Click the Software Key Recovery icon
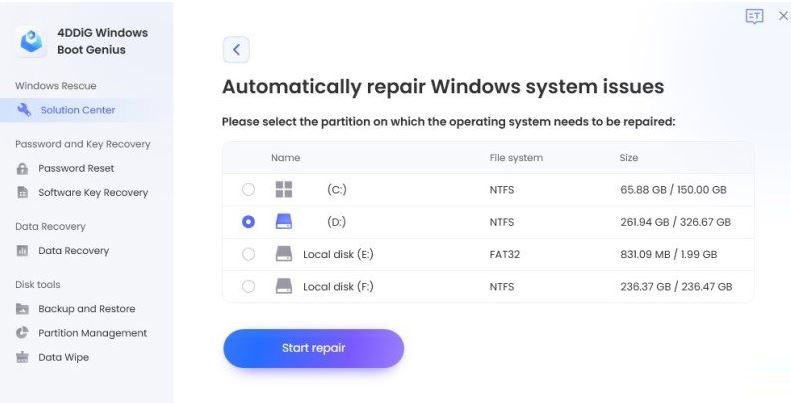Image resolution: width=791 pixels, height=403 pixels. 22,193
